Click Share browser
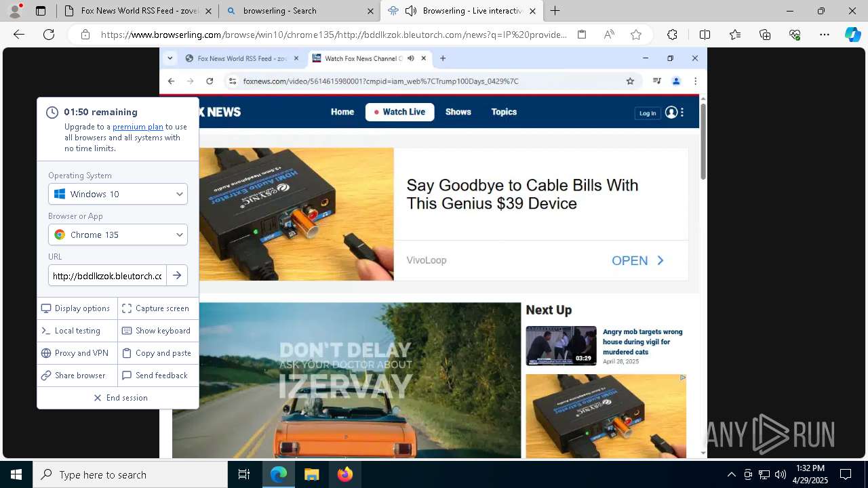 (x=77, y=375)
